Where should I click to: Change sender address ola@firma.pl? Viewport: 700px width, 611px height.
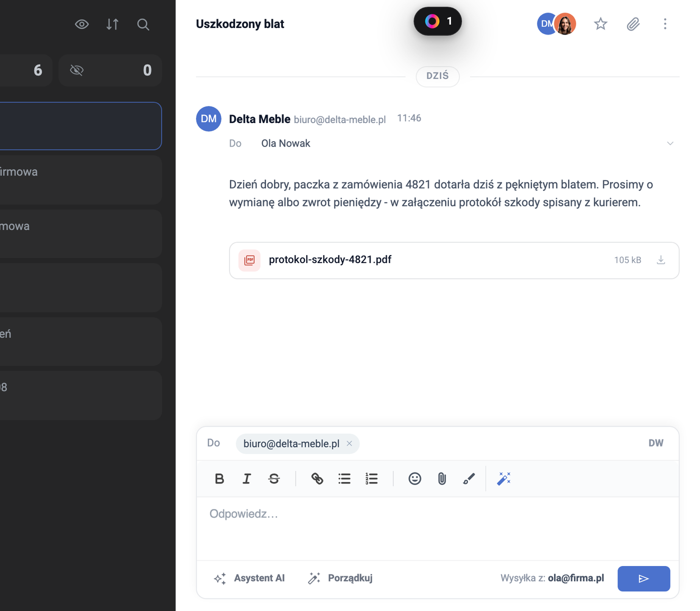point(576,578)
